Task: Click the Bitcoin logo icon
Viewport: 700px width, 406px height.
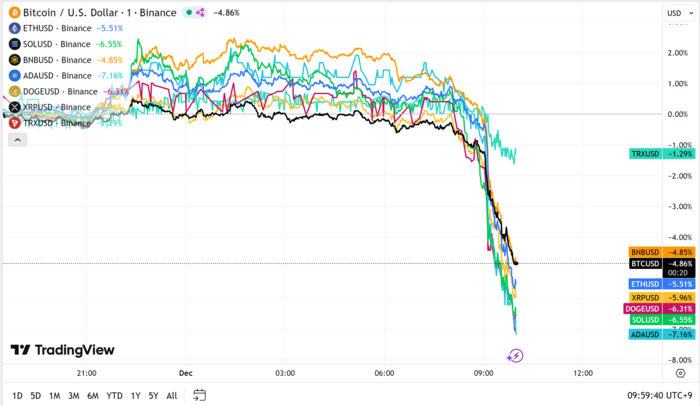Action: coord(15,13)
